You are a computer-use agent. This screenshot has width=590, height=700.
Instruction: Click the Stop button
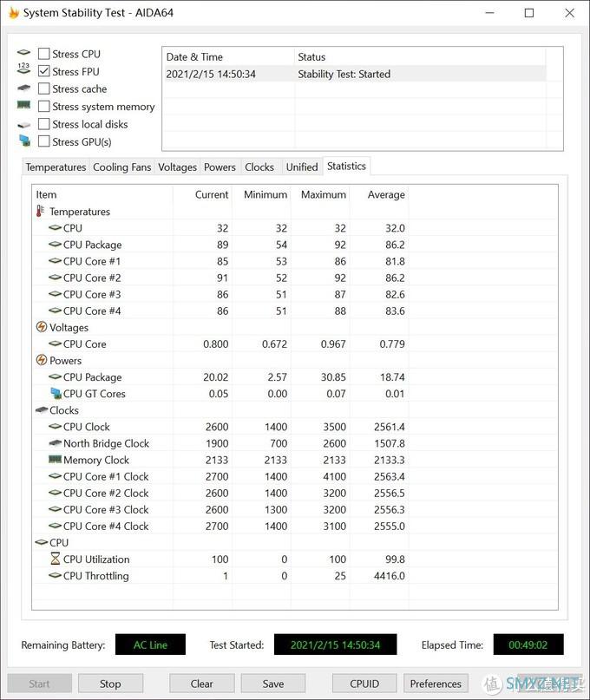coord(110,684)
